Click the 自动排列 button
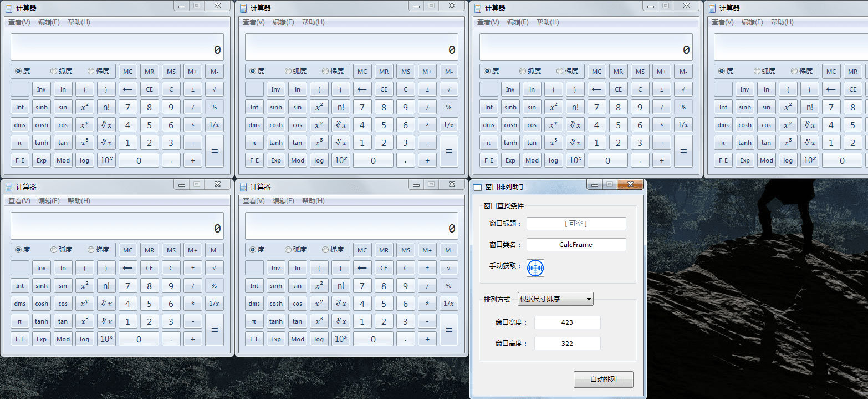868x399 pixels. [x=604, y=380]
